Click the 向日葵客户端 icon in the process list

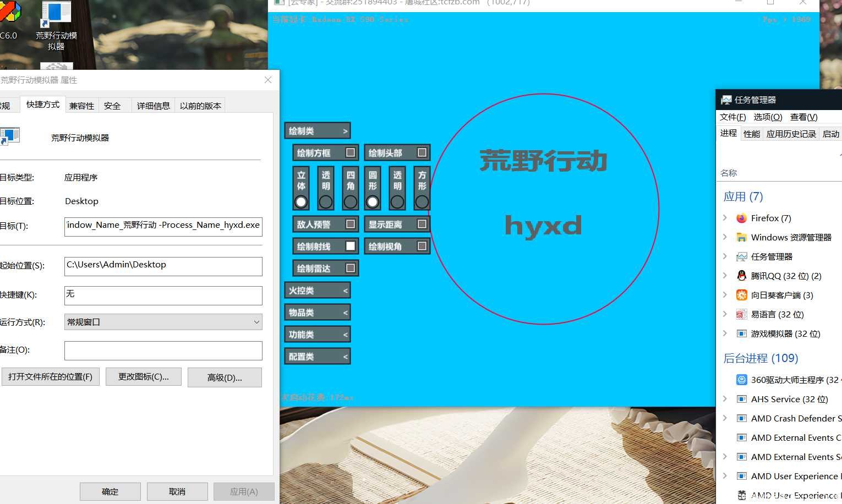[742, 295]
